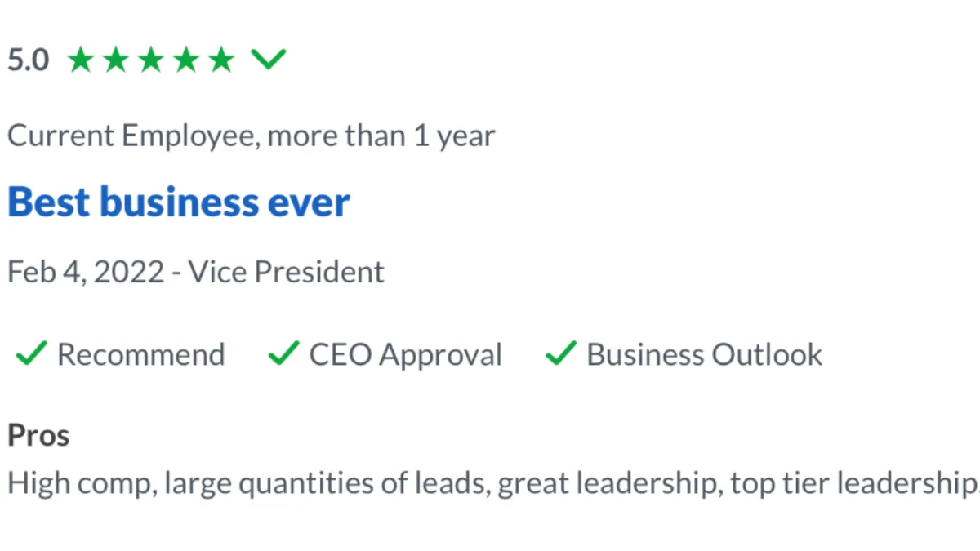Click the fifth green rating star
The height and width of the screenshot is (551, 980).
coord(221,60)
